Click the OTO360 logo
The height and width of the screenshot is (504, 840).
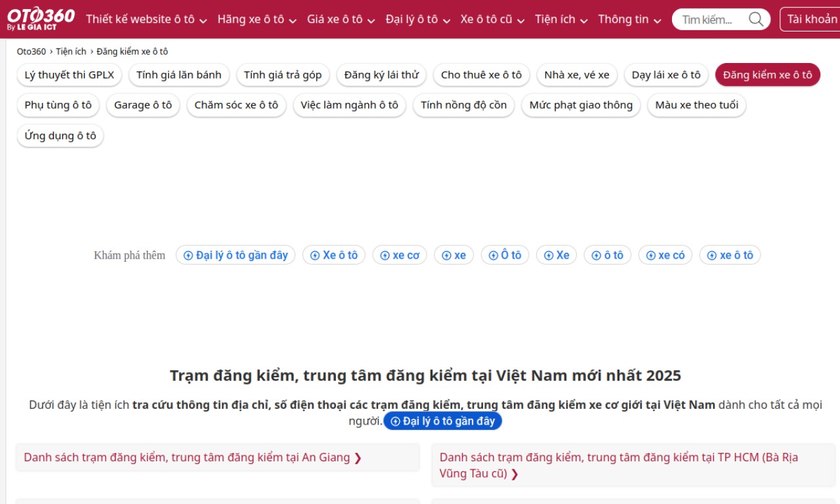pos(41,18)
